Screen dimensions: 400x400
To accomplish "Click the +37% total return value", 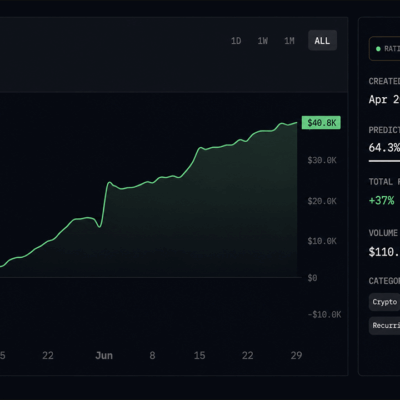I will (381, 201).
